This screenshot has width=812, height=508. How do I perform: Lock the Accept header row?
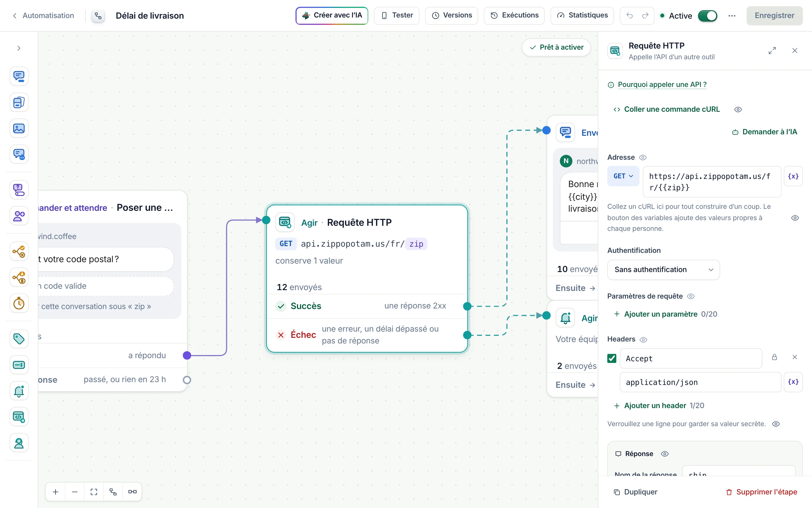[x=775, y=357]
